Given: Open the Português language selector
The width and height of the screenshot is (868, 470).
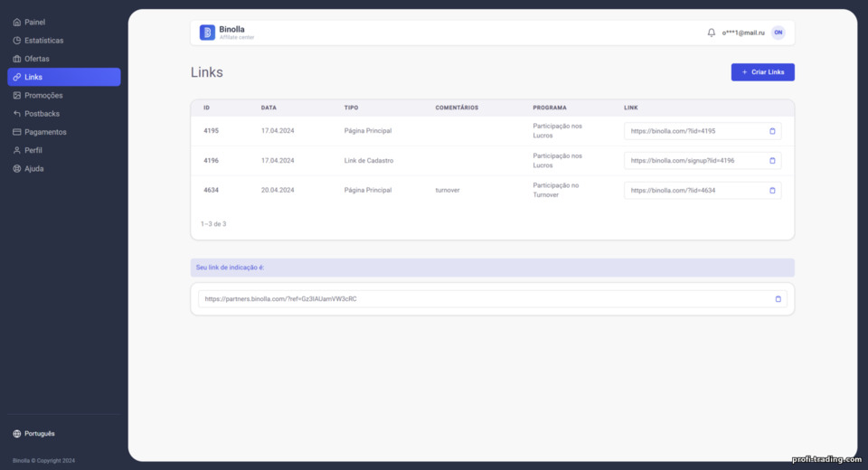Looking at the screenshot, I should (33, 434).
